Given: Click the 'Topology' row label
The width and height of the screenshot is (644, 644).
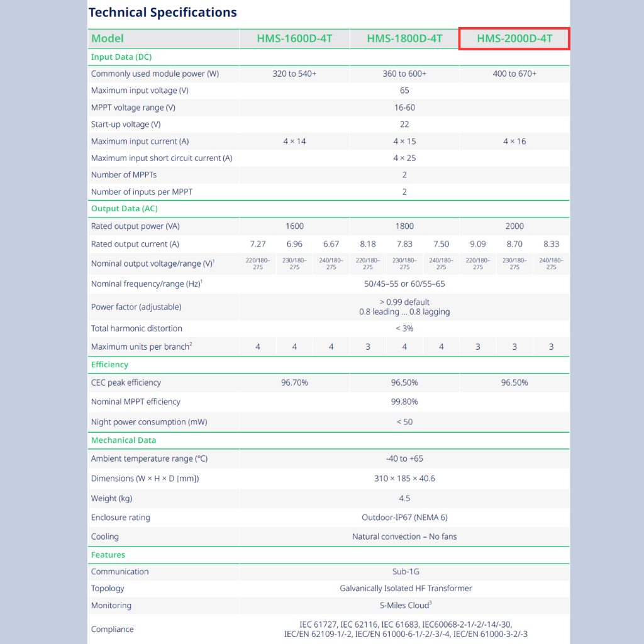Looking at the screenshot, I should pos(107,589).
